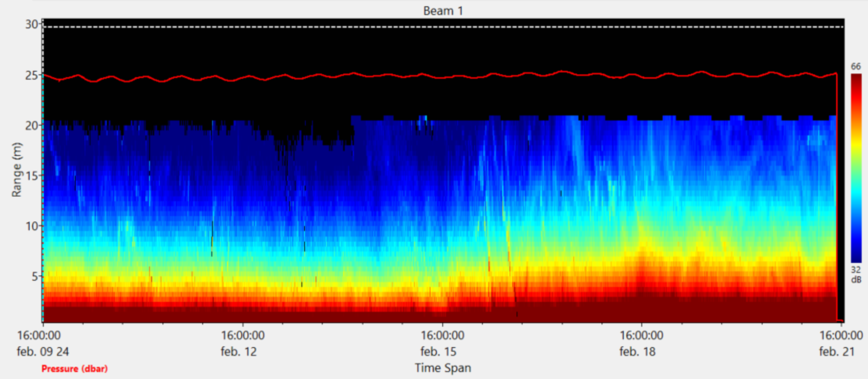Click the 30 tick on range axis

tap(32, 24)
